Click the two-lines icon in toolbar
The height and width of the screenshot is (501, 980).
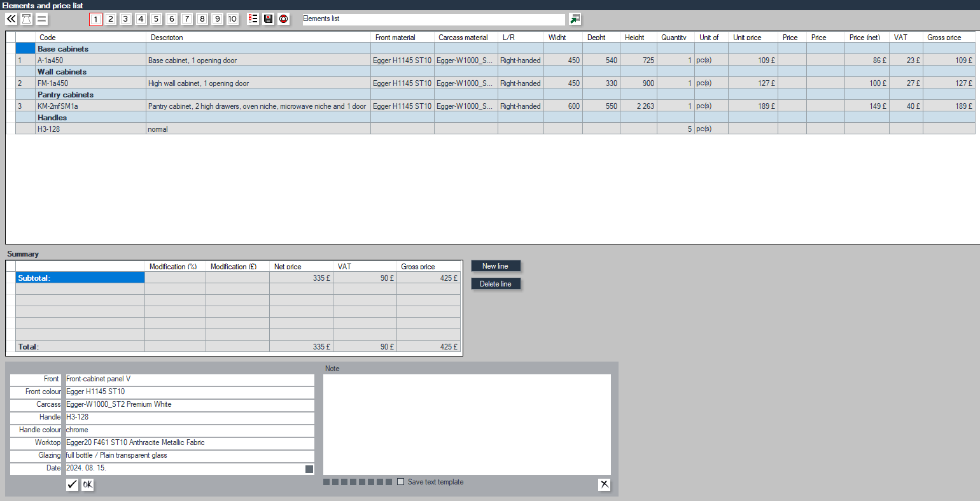tap(42, 19)
